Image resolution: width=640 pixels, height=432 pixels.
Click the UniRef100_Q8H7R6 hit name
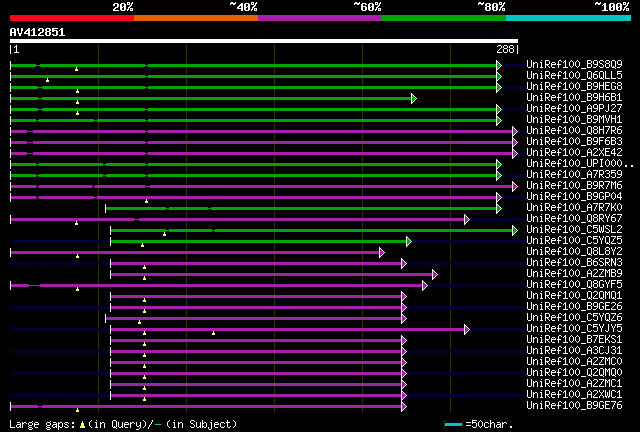coord(574,130)
